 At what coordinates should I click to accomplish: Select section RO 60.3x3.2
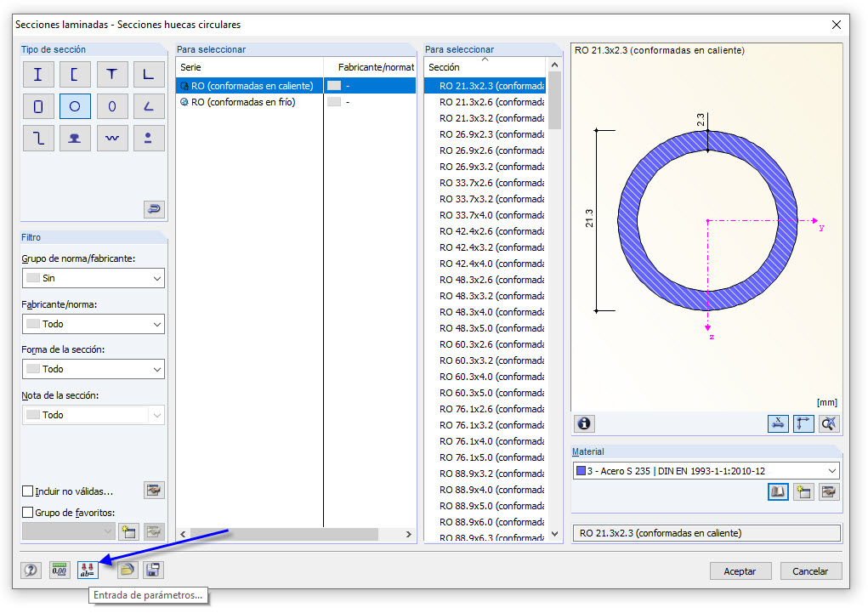[x=485, y=360]
